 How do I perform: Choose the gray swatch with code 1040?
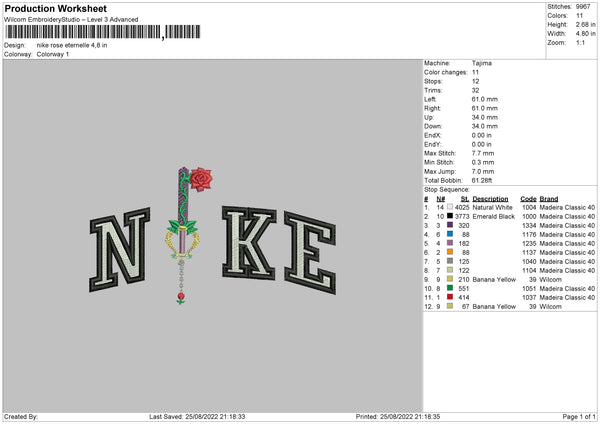coord(450,261)
